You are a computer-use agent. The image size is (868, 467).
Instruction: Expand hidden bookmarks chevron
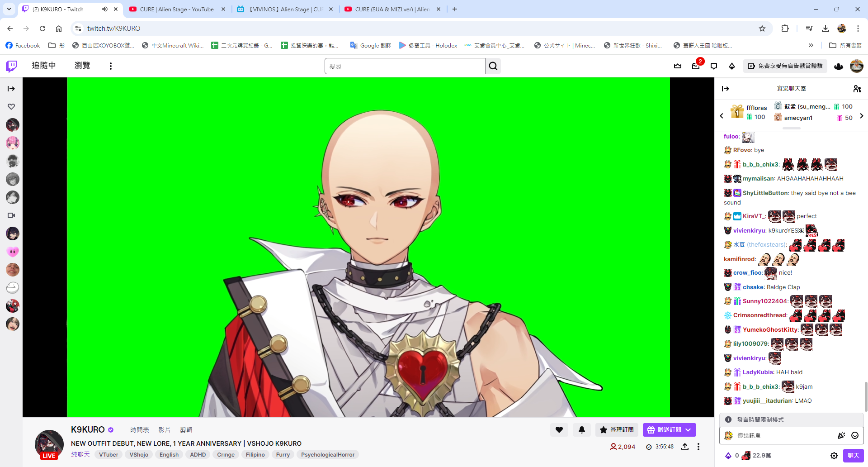[x=811, y=45]
